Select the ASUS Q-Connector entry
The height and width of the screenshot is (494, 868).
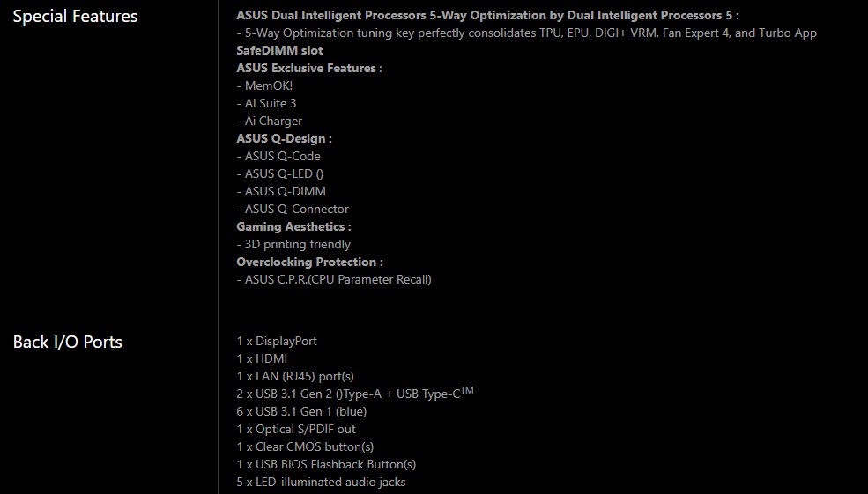293,209
